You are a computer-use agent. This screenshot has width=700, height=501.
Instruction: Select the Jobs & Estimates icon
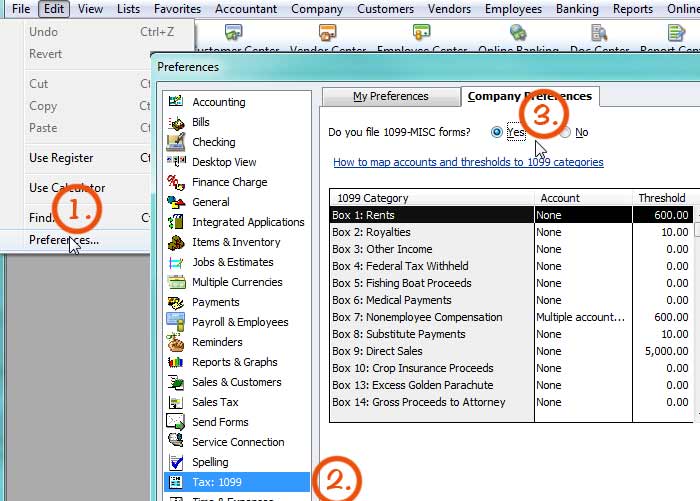(x=176, y=262)
